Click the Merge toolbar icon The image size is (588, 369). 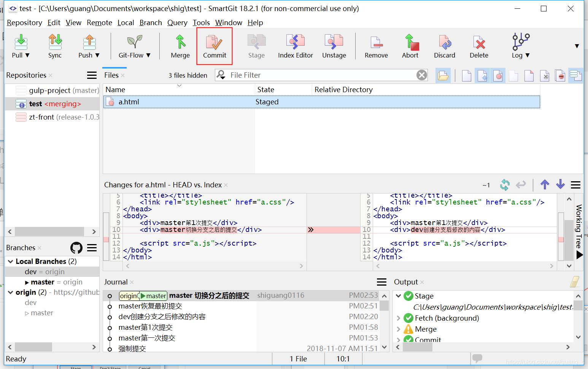click(180, 42)
